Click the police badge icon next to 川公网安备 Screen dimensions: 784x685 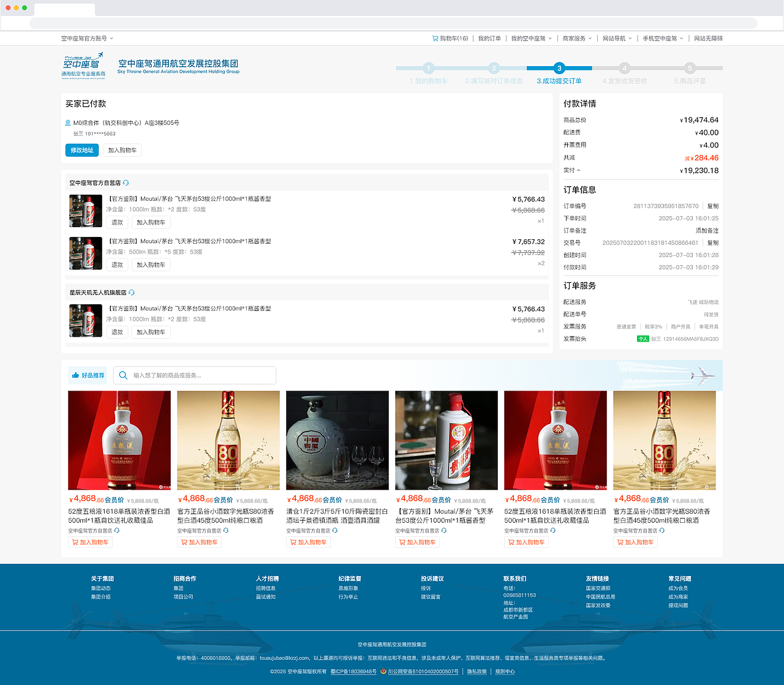coord(383,672)
